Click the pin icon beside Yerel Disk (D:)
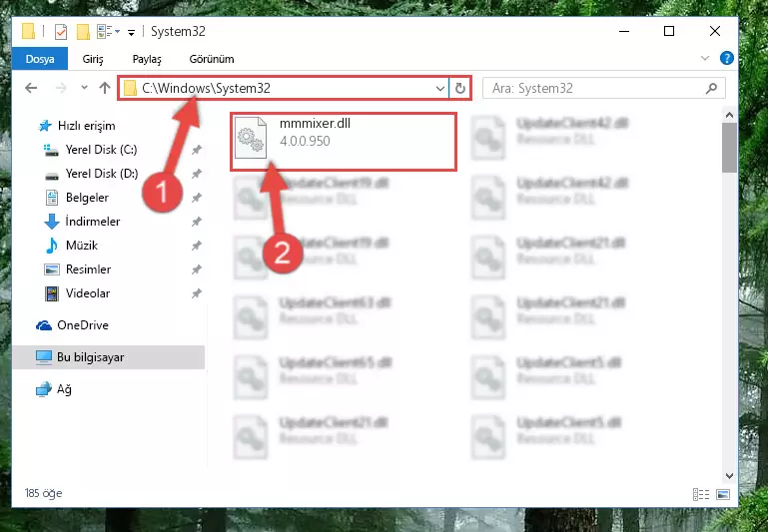This screenshot has height=532, width=768. 197,174
